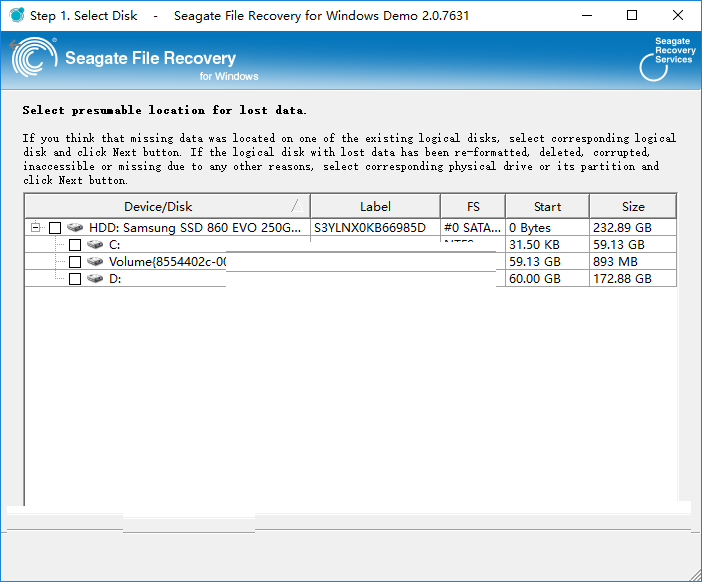Image resolution: width=702 pixels, height=582 pixels.
Task: Click the 893 MB size cell
Action: point(633,262)
